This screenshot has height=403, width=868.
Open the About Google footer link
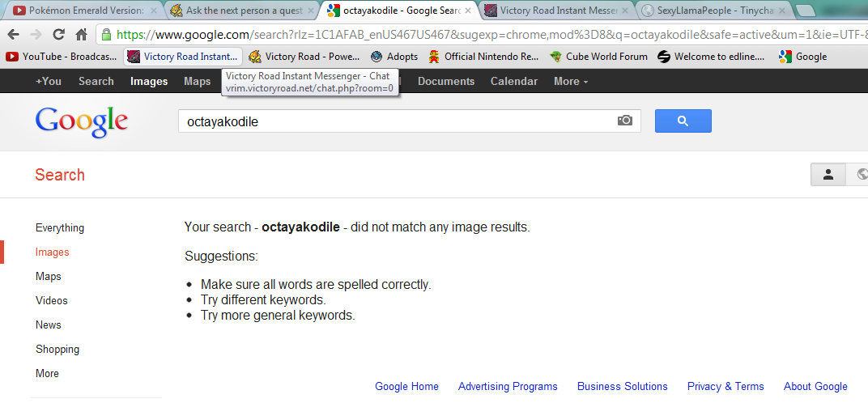tap(815, 386)
